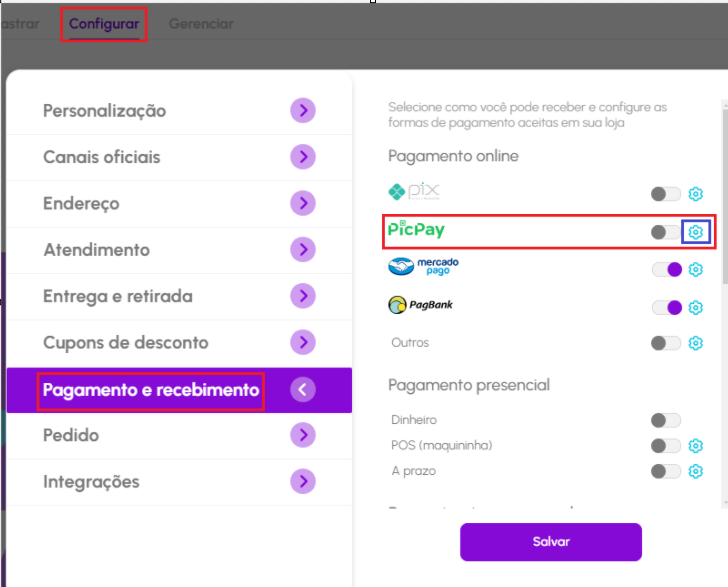Open Pix payment settings gear

tap(696, 194)
